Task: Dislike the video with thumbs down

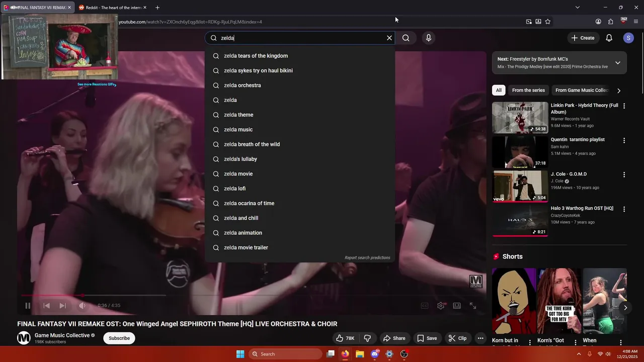Action: click(367, 338)
